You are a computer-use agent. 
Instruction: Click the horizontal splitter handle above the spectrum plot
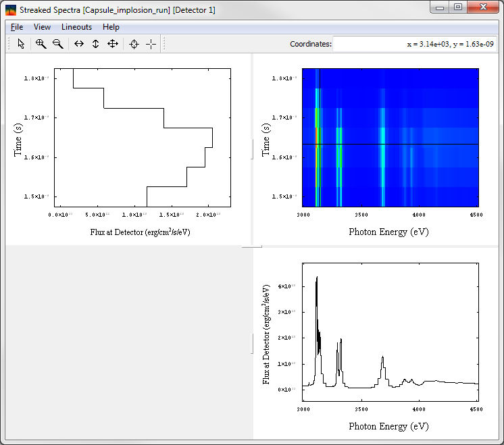(x=252, y=247)
